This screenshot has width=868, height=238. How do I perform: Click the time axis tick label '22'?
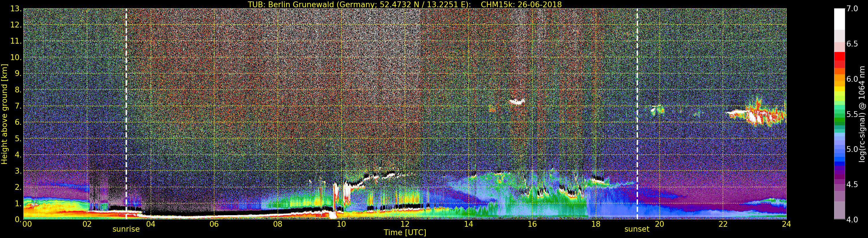[723, 224]
